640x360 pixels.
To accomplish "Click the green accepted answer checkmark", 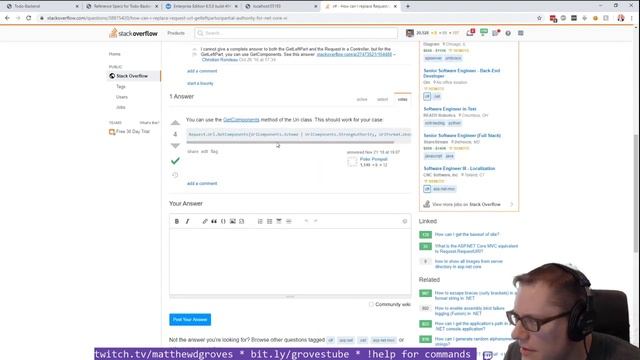I will [x=175, y=161].
